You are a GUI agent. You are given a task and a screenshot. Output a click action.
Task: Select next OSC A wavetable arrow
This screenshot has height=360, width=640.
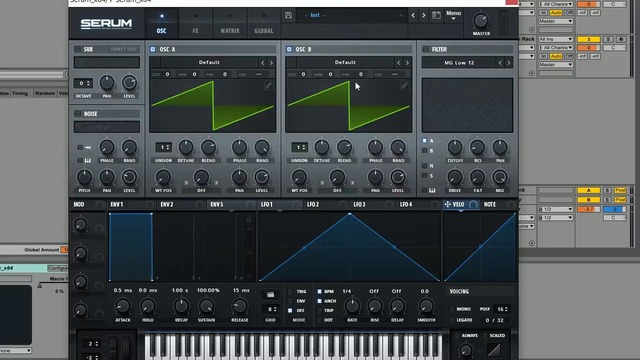[x=271, y=63]
